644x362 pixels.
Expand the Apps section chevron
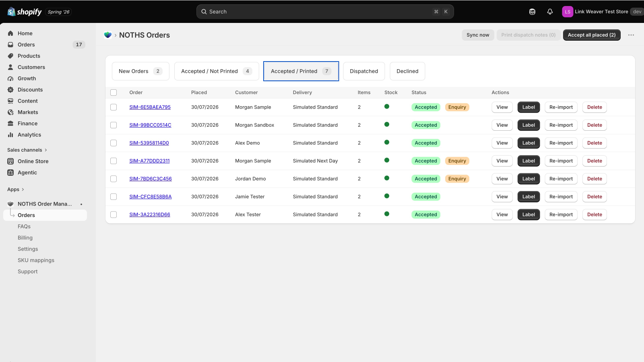[23, 189]
